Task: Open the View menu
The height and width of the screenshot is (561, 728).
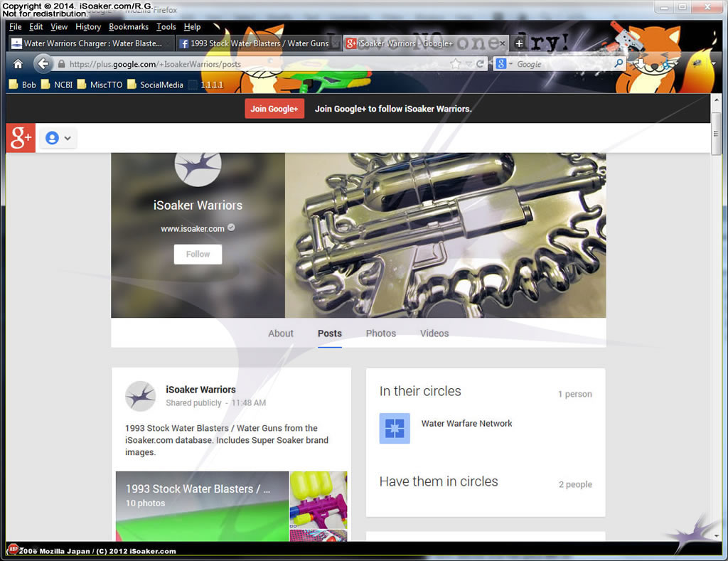Action: 59,27
